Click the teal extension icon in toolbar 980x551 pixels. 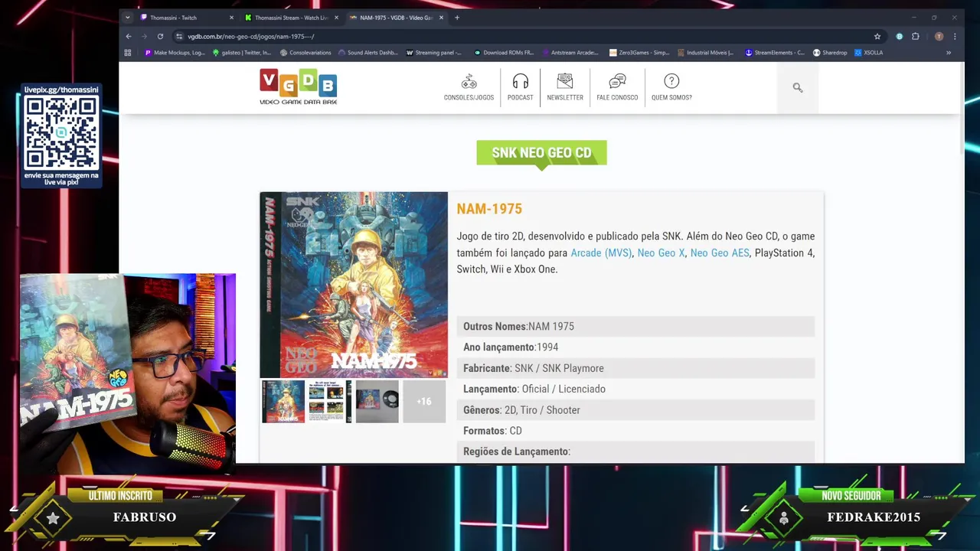pos(900,36)
